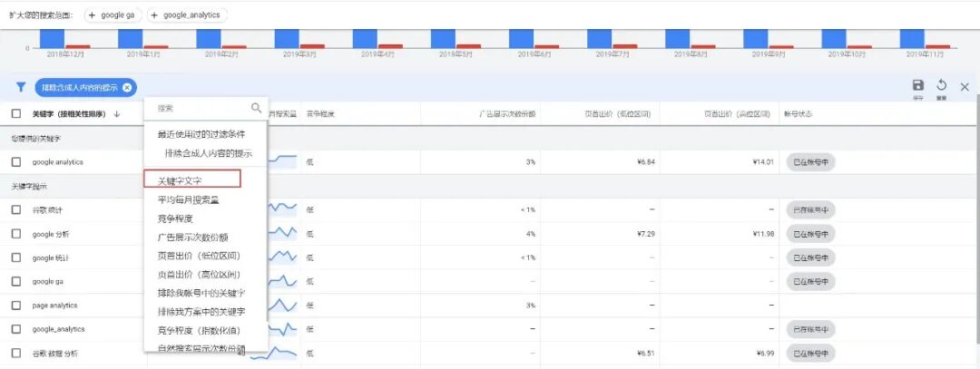Select 排除我帐号中的关键字 filter option
This screenshot has width=980, height=369.
[x=201, y=293]
